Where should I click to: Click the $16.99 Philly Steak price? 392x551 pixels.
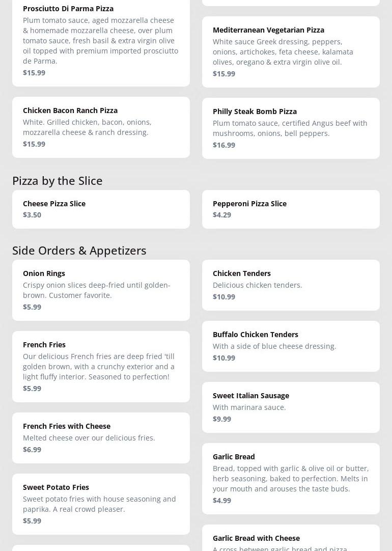pyautogui.click(x=224, y=145)
